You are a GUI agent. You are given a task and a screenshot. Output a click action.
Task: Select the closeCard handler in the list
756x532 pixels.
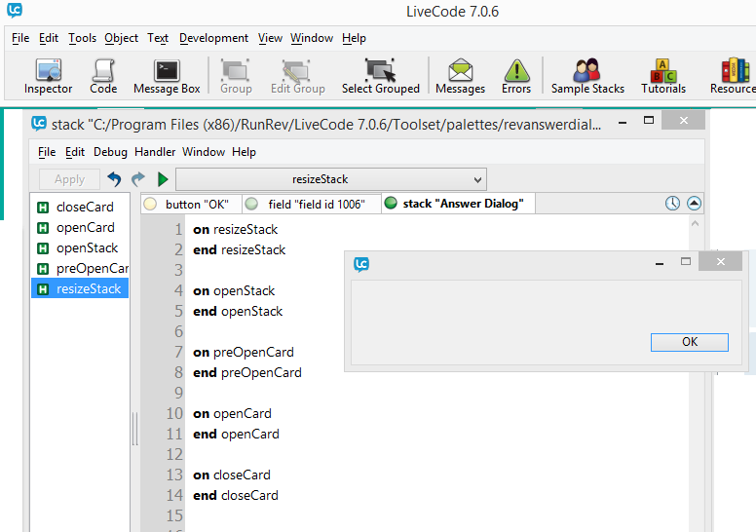85,207
